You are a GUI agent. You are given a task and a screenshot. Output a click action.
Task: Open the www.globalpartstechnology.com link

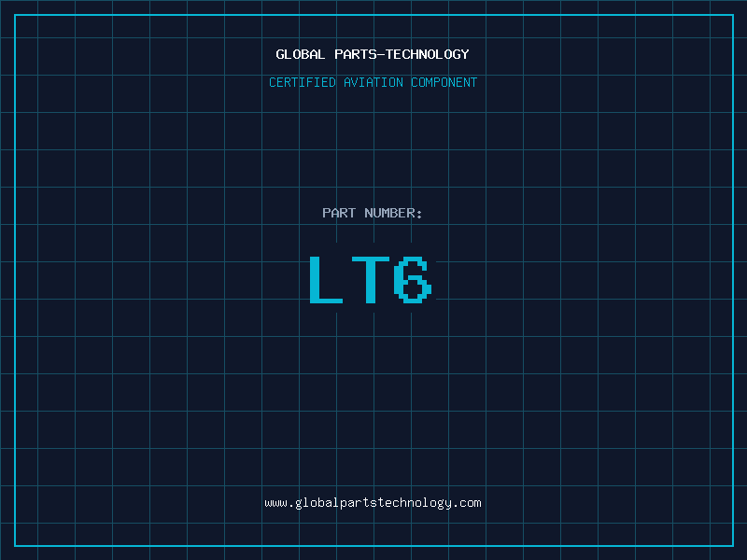coord(373,503)
